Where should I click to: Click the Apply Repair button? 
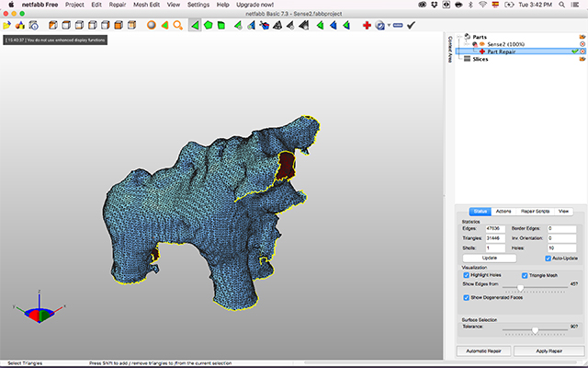point(548,351)
